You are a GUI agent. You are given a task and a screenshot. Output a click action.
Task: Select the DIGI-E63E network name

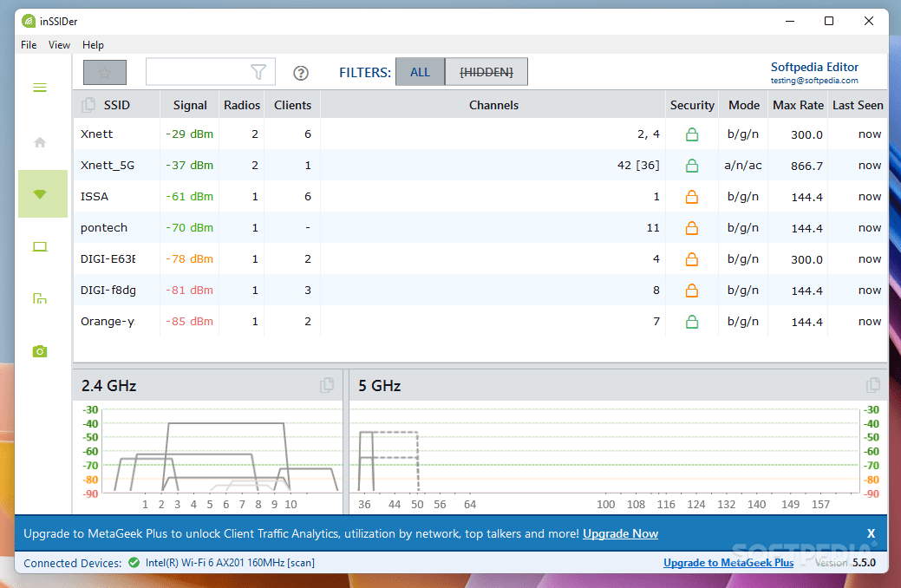coord(108,259)
